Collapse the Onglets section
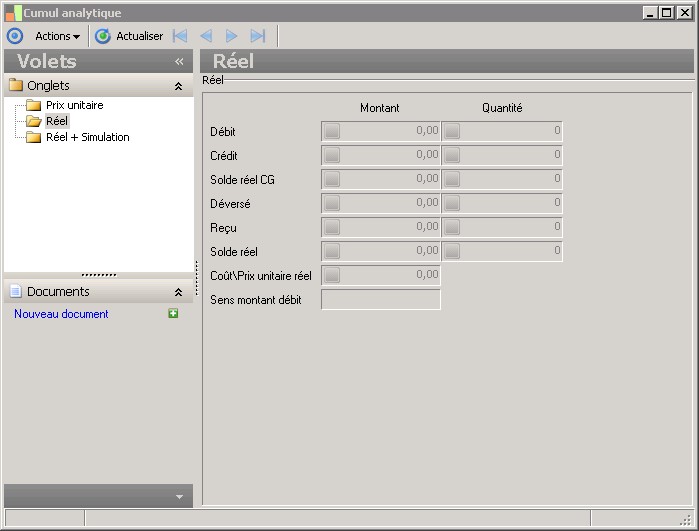This screenshot has width=699, height=531. click(x=178, y=86)
